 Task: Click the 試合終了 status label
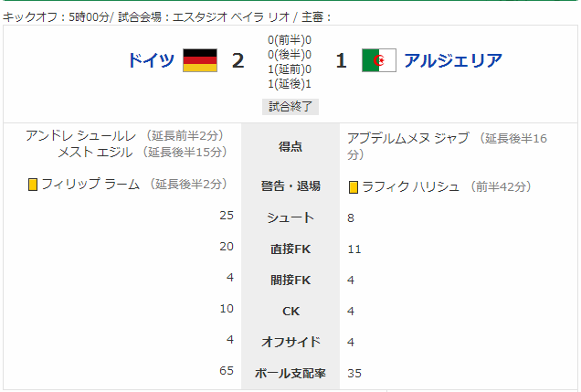[x=290, y=107]
